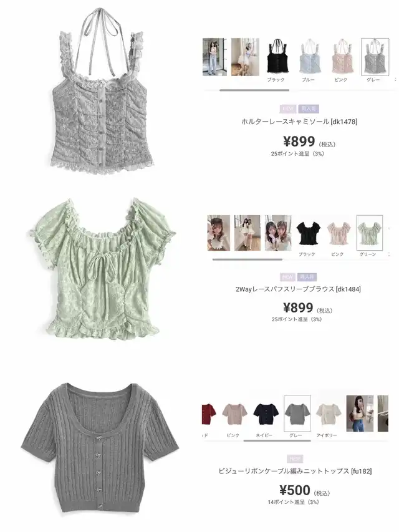Choose the ivory knit top variant
Viewport: 399px width, 532px height.
click(x=329, y=414)
